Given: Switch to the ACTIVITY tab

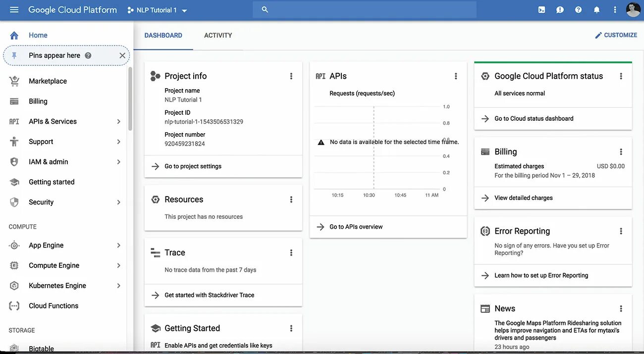Looking at the screenshot, I should (x=217, y=35).
